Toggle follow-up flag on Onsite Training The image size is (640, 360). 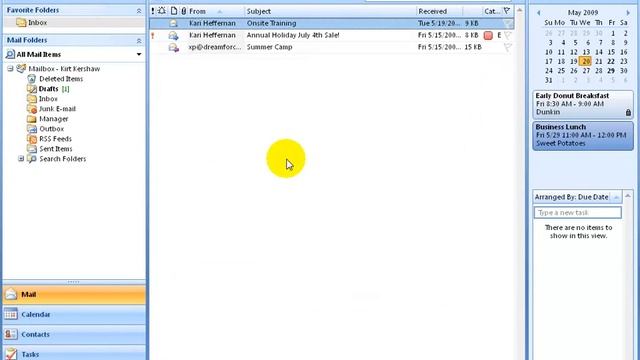[508, 24]
